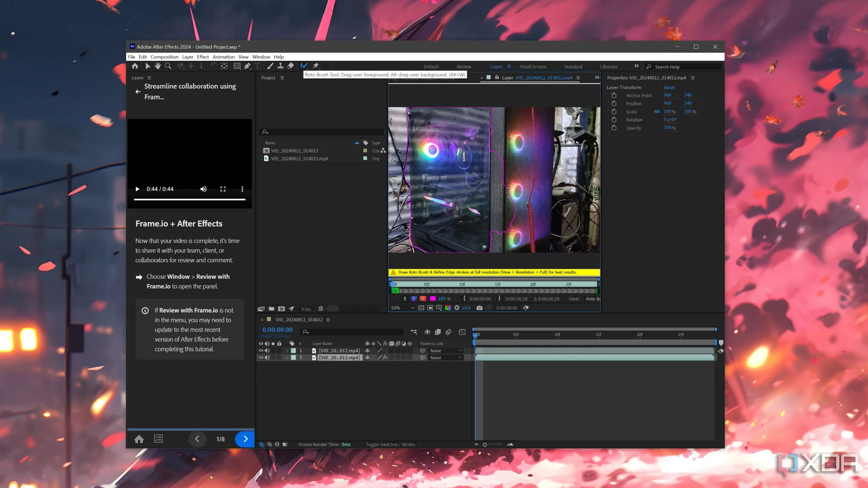Image resolution: width=868 pixels, height=488 pixels.
Task: Open the Project panel hamburger menu
Action: [x=282, y=78]
